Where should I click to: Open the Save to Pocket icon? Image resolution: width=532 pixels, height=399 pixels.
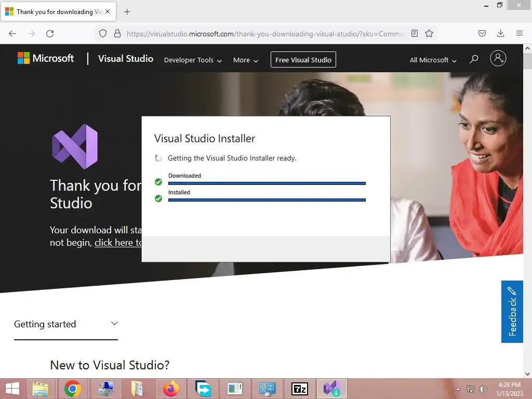[x=482, y=33]
